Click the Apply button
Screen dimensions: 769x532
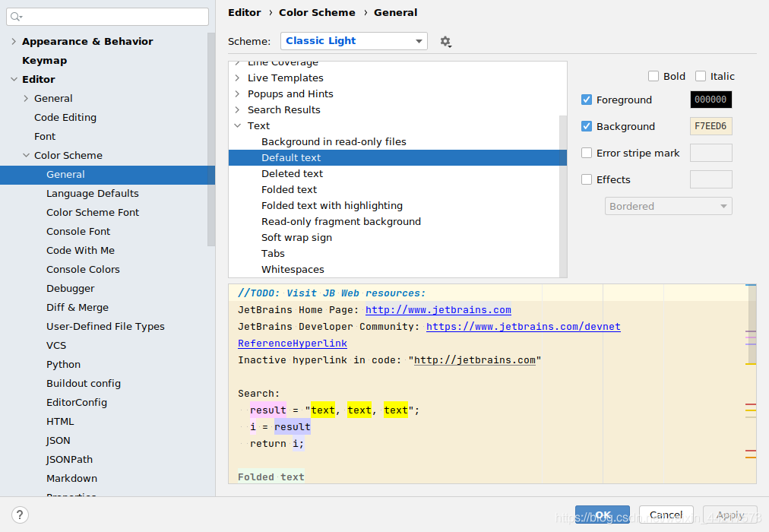pos(729,515)
